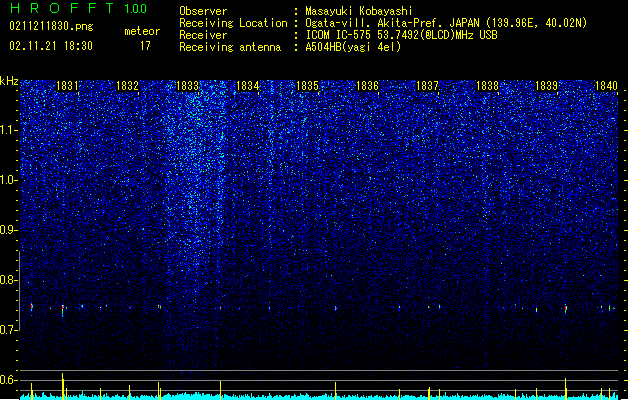The height and width of the screenshot is (400, 629).
Task: Click the observer name Masayuki Kobayashi
Action: click(359, 11)
